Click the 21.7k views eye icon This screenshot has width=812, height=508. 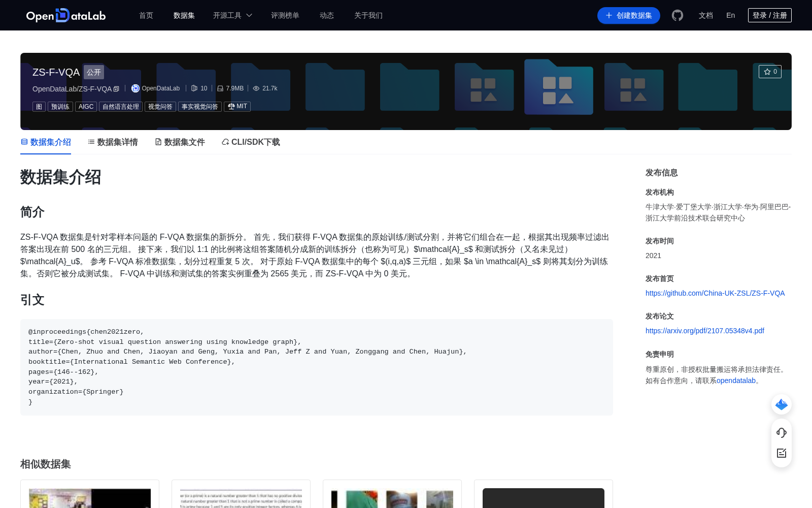click(x=256, y=88)
